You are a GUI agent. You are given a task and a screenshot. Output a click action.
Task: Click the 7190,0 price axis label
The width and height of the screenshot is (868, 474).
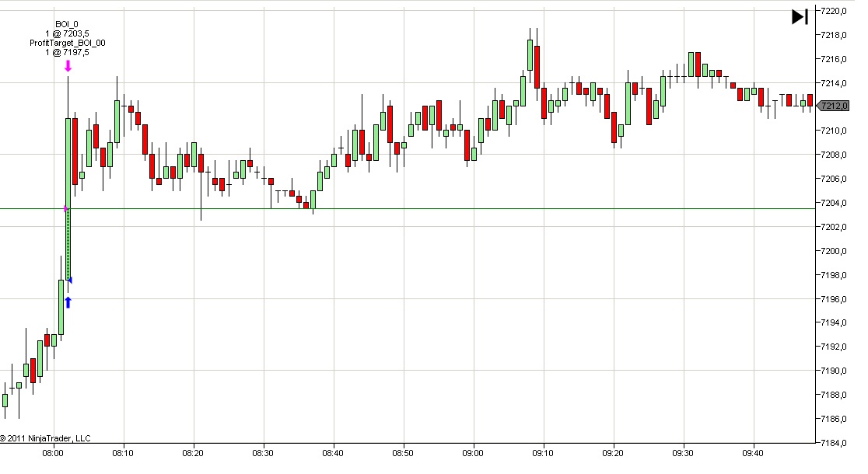[834, 371]
